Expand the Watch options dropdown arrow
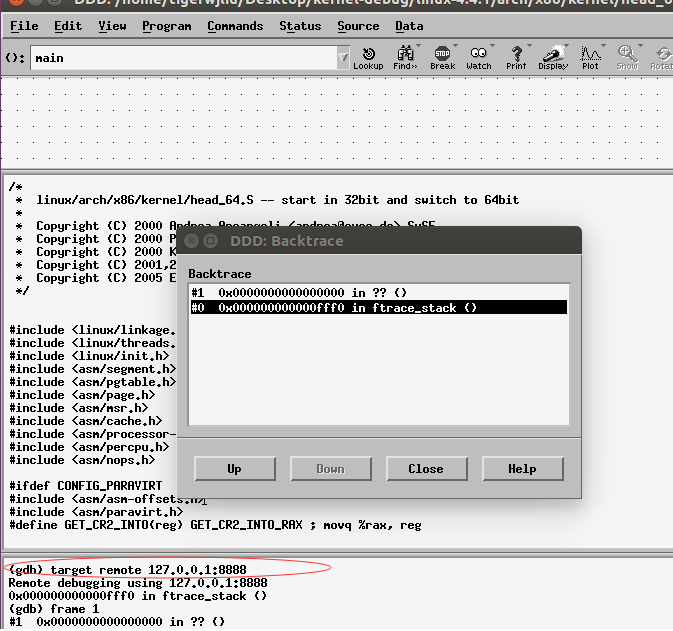Image resolution: width=673 pixels, height=631 pixels. (x=492, y=45)
